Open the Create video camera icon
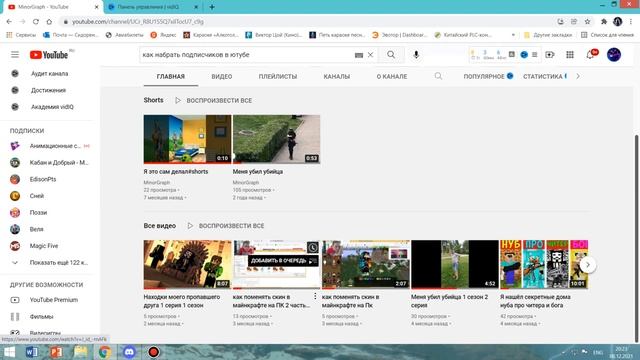The width and height of the screenshot is (640, 360). (550, 55)
